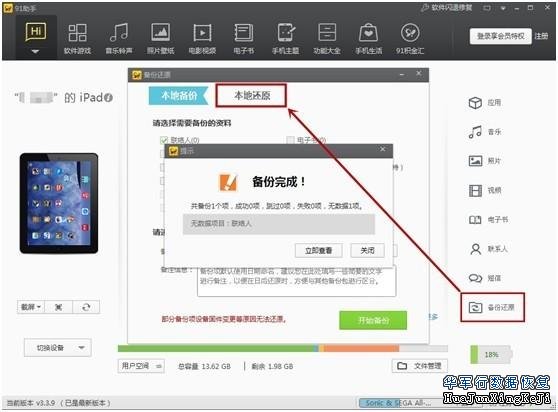Close the 备份还原 window

(x=419, y=74)
